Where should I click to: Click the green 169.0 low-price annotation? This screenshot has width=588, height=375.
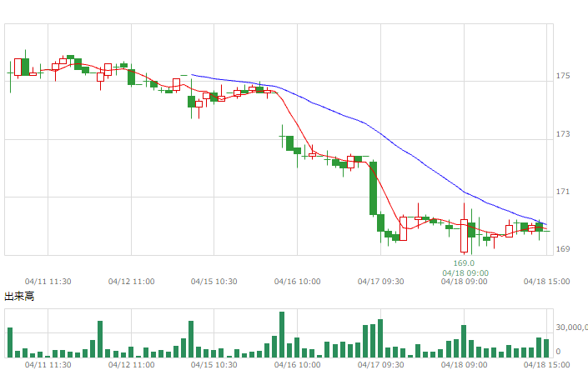coord(464,263)
